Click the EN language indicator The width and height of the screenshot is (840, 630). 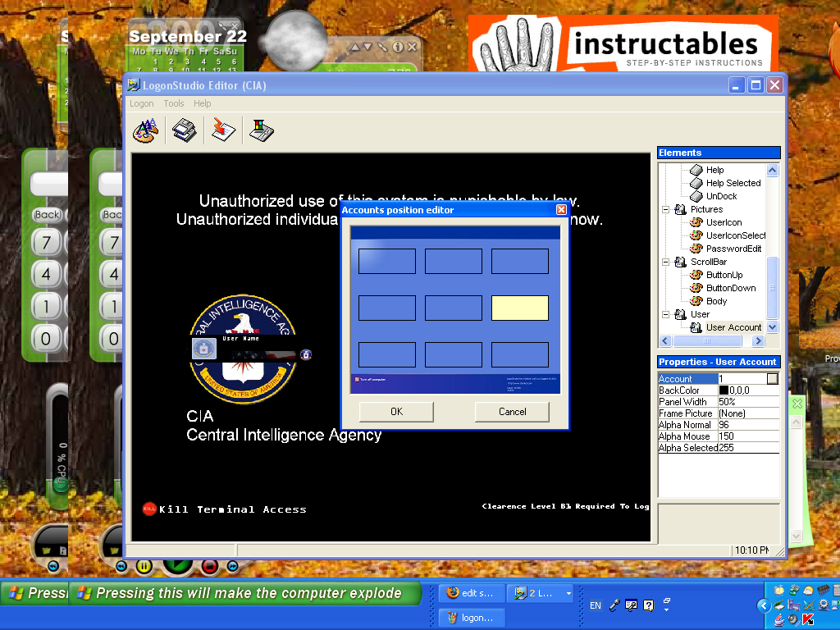[x=596, y=605]
